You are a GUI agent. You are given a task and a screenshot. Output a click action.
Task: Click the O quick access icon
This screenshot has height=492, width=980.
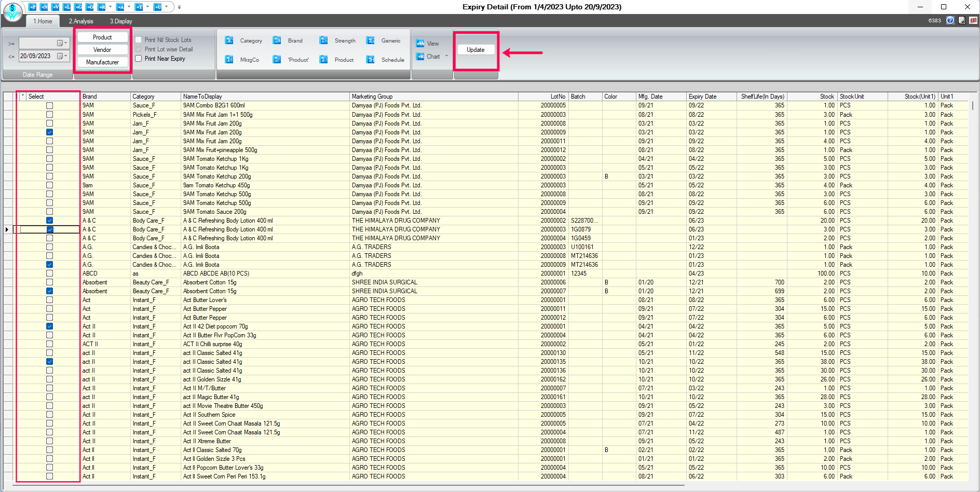89,7
